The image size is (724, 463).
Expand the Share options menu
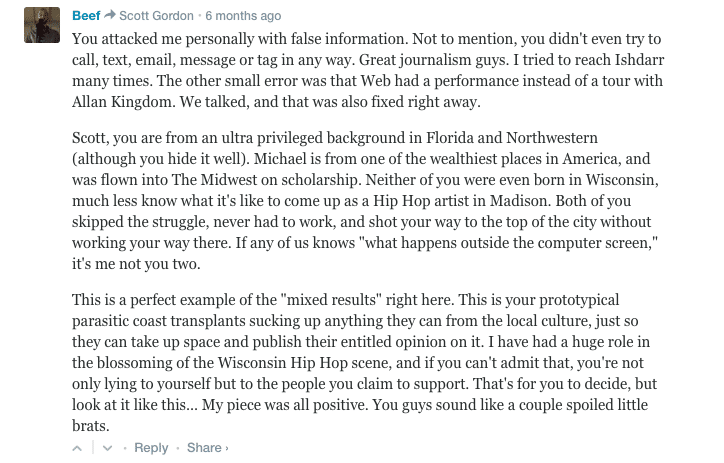point(204,448)
